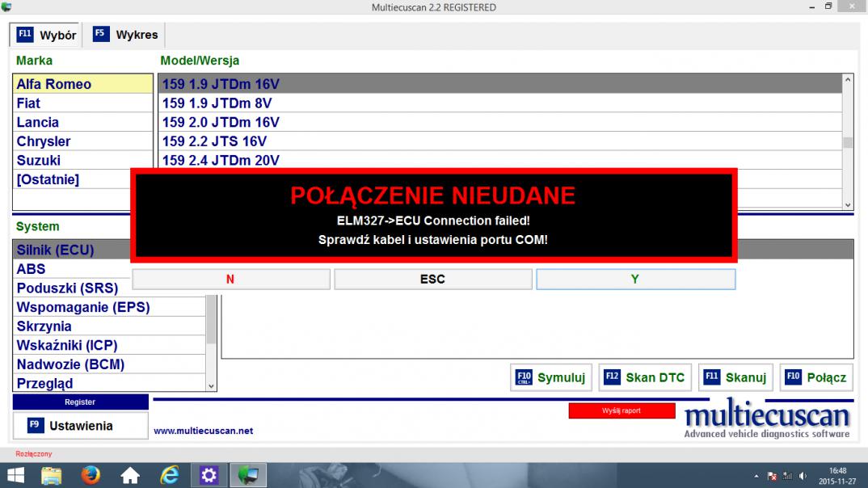Open the gear settings app in taskbar
The image size is (868, 488).
(x=209, y=475)
